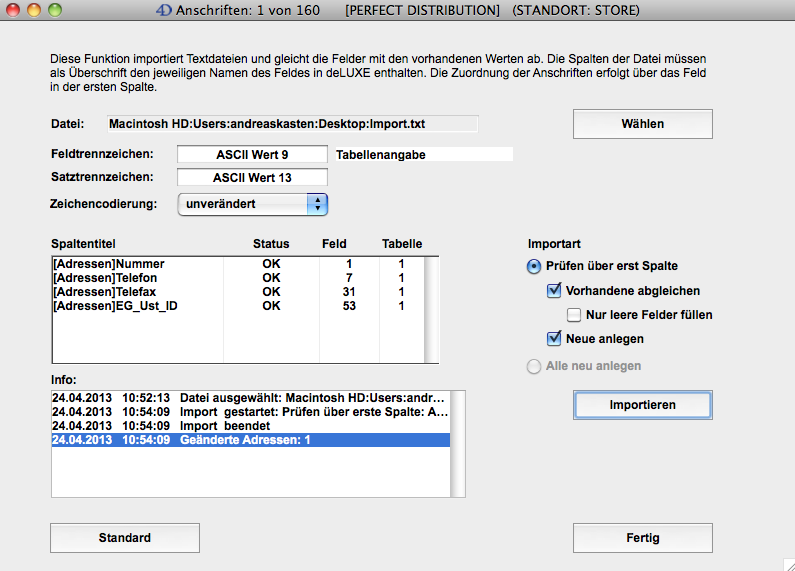795x571 pixels.
Task: Click the Feldtrennzeichen ASCII Wert 9 field
Action: click(252, 155)
